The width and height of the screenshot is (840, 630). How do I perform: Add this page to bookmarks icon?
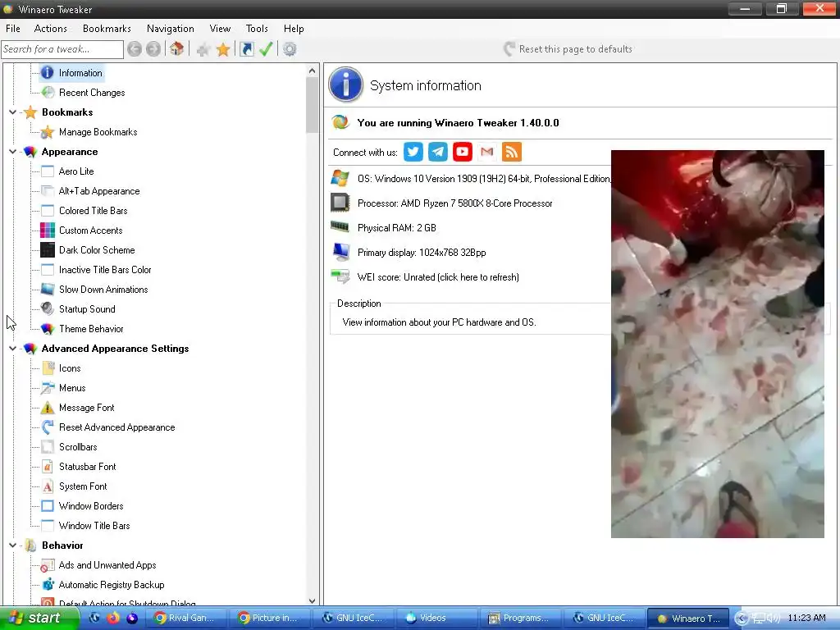pos(203,50)
